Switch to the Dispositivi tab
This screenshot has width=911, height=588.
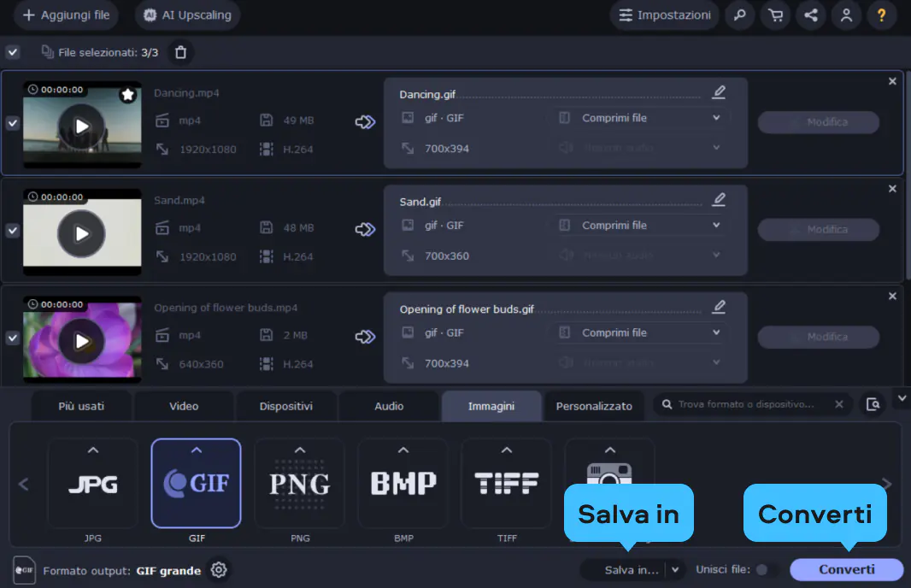286,406
